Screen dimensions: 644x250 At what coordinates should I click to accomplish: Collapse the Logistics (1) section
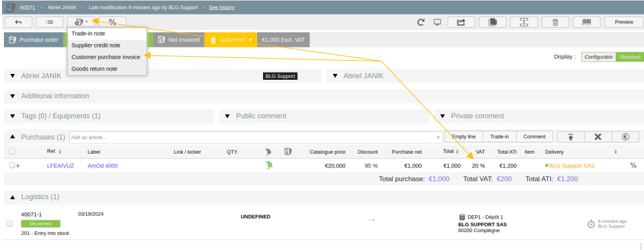point(13,197)
